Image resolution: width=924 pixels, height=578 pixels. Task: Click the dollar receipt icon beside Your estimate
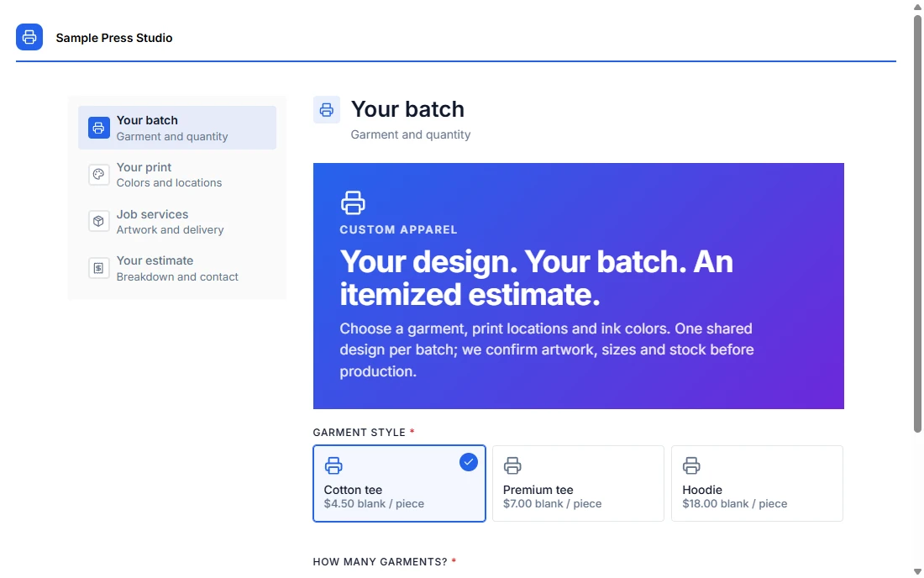click(x=99, y=268)
